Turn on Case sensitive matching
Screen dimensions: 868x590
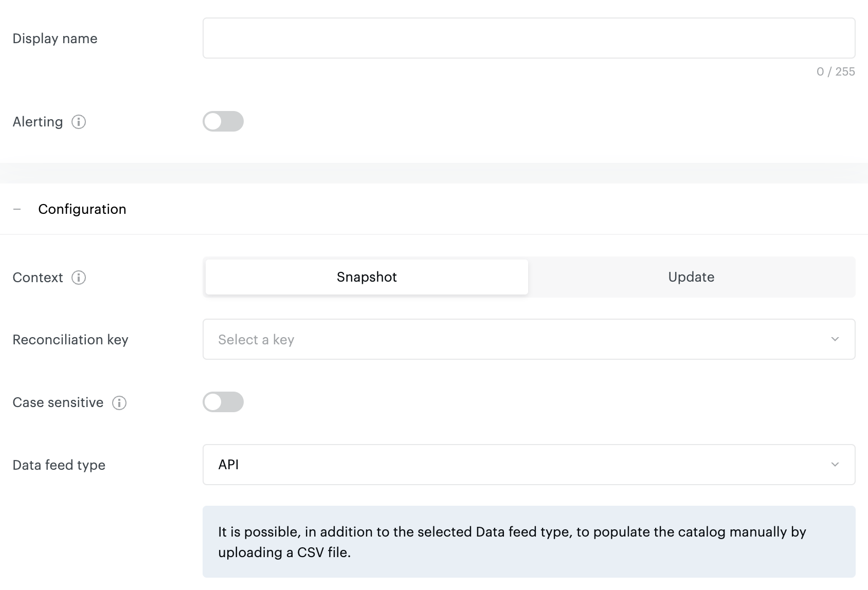coord(223,402)
